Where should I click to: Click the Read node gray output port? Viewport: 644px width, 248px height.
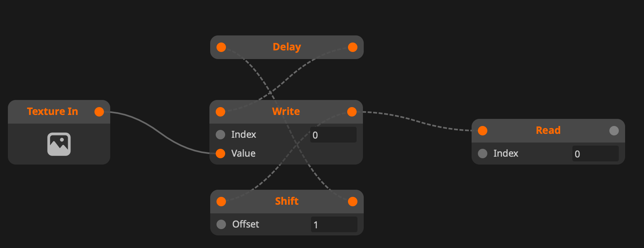coord(614,131)
